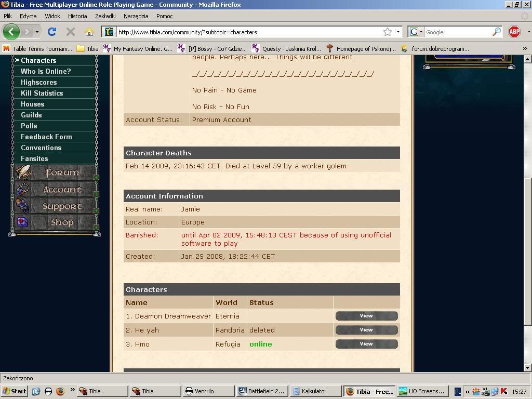The width and height of the screenshot is (532, 399).
Task: Open the Account section button
Action: pyautogui.click(x=55, y=189)
